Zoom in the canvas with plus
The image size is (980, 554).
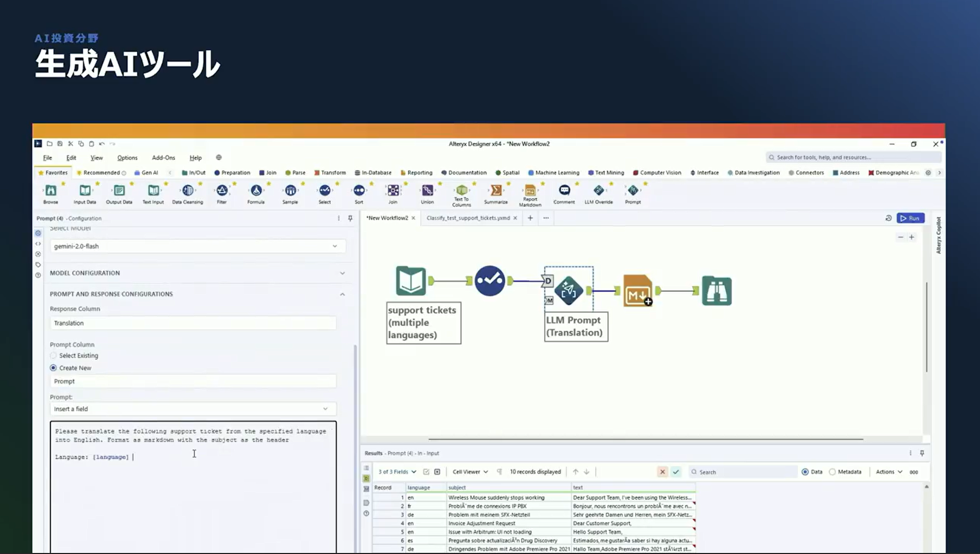click(x=912, y=237)
